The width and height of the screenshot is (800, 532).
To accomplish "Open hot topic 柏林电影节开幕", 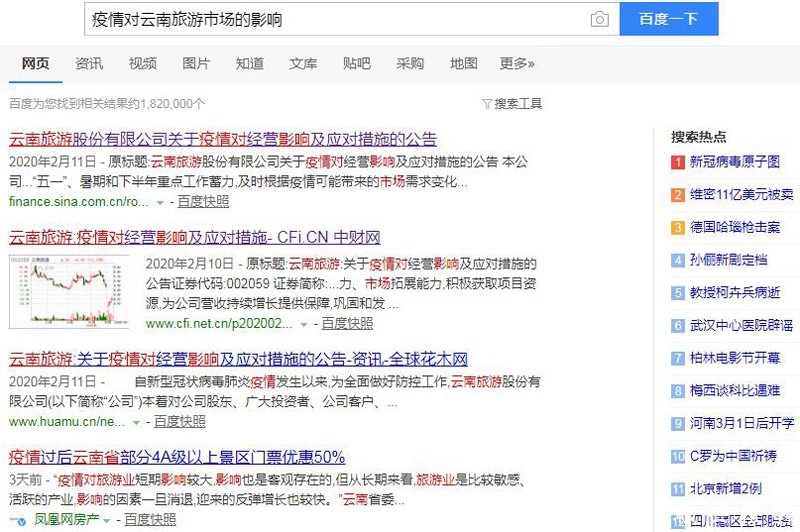I will pyautogui.click(x=735, y=358).
